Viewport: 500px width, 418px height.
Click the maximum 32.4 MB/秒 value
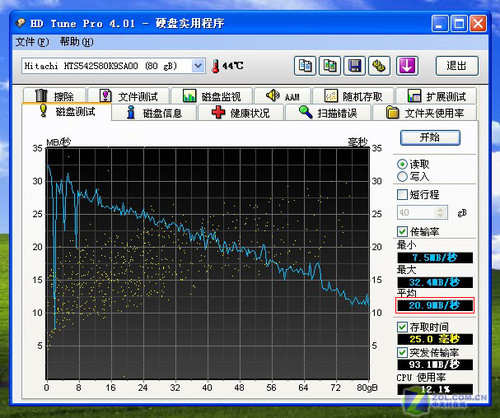[435, 282]
